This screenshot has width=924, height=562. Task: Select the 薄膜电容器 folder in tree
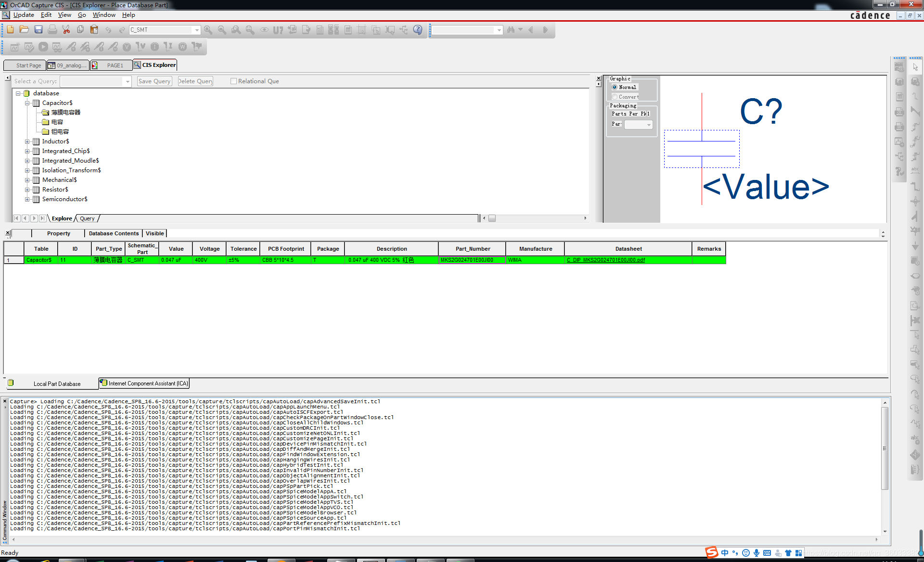(65, 113)
